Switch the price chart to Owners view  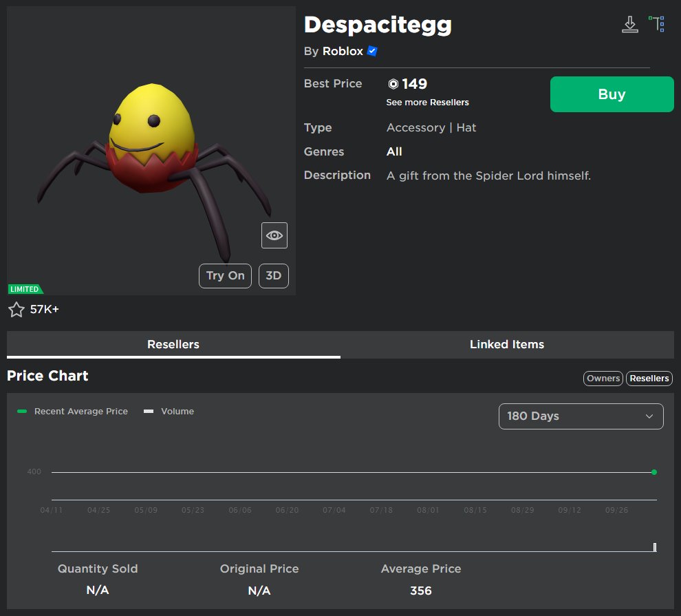tap(603, 378)
